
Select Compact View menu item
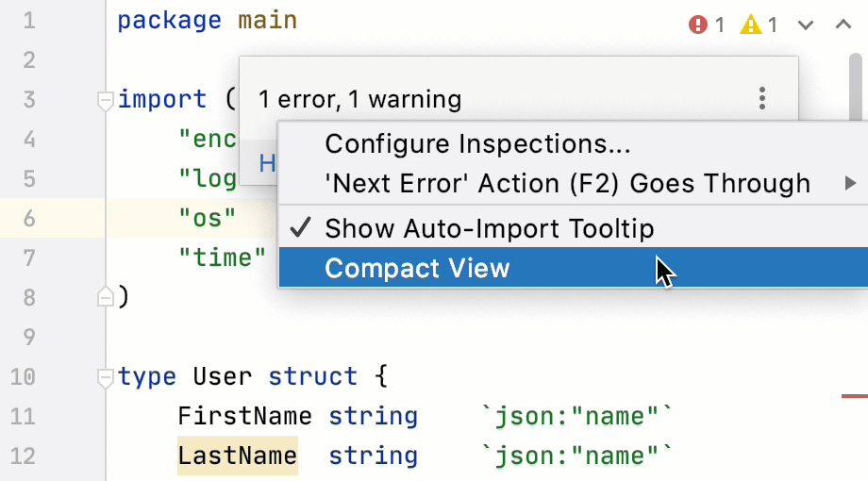[417, 269]
